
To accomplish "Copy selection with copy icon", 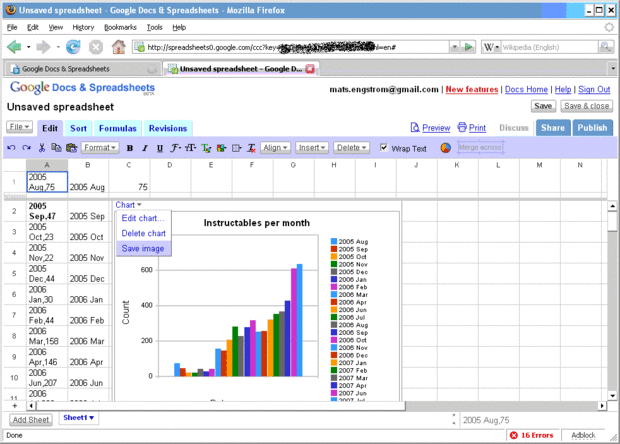I will pos(56,147).
